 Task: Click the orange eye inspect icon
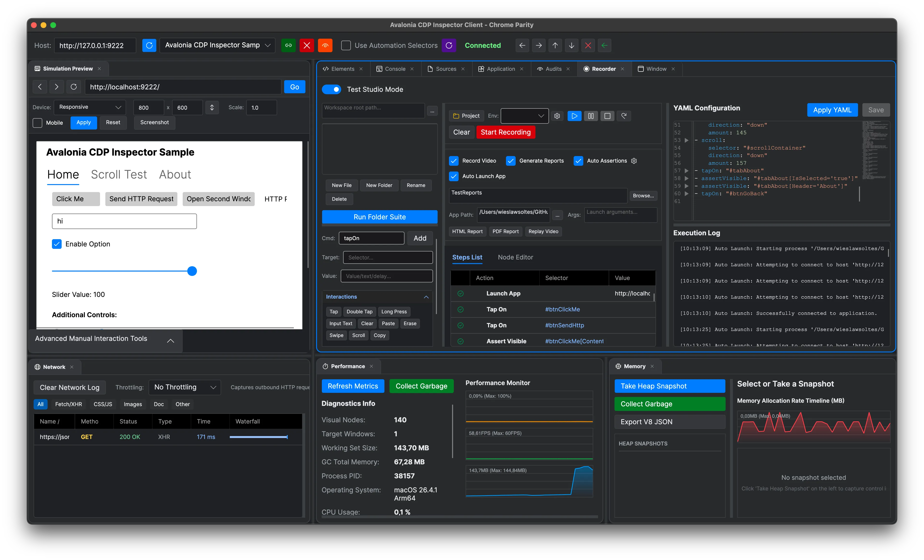(325, 45)
